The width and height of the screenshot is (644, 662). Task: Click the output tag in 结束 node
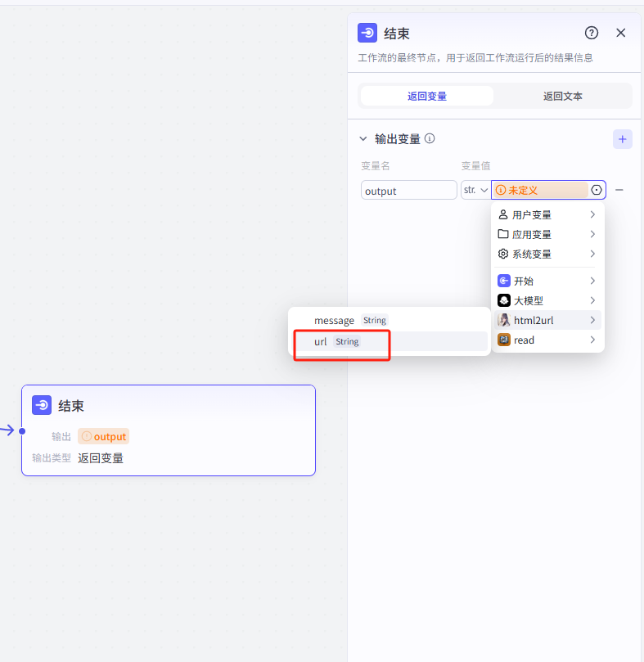(103, 436)
